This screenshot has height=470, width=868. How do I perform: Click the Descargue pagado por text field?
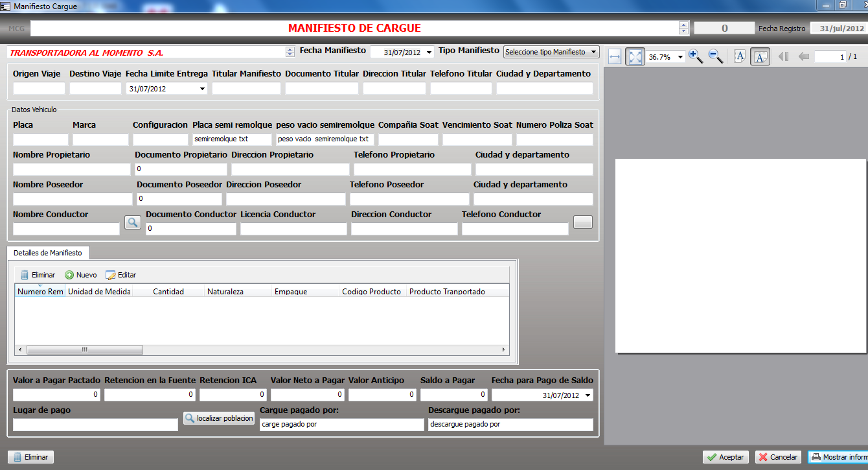point(510,425)
